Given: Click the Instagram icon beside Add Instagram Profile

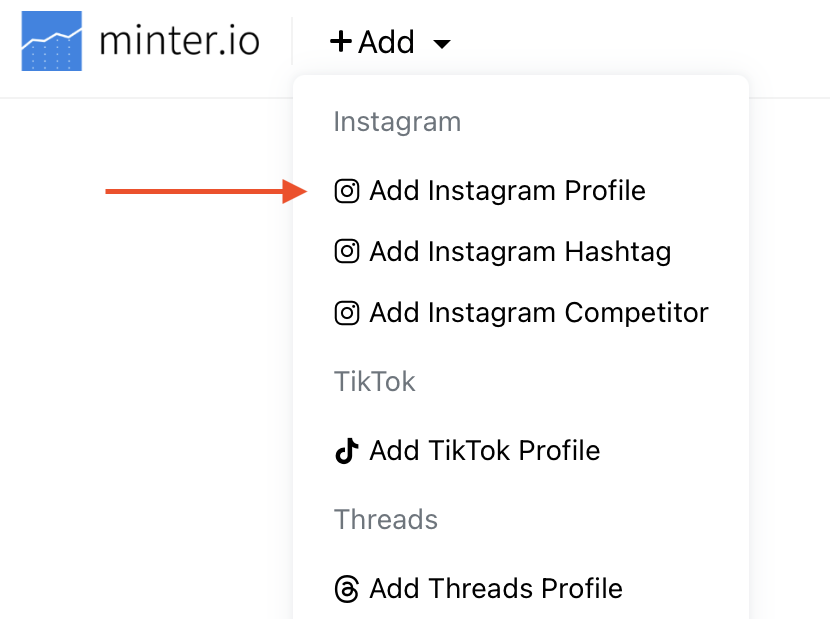Looking at the screenshot, I should [347, 191].
